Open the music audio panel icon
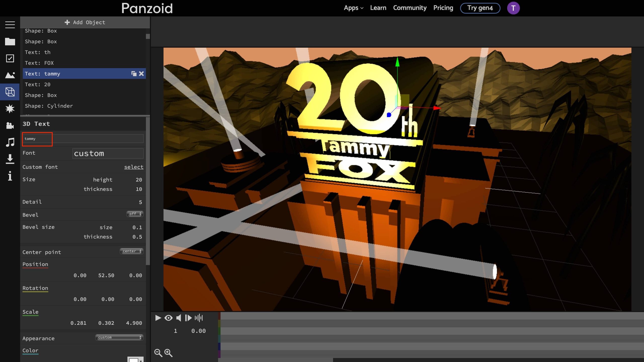The width and height of the screenshot is (644, 362). (10, 142)
